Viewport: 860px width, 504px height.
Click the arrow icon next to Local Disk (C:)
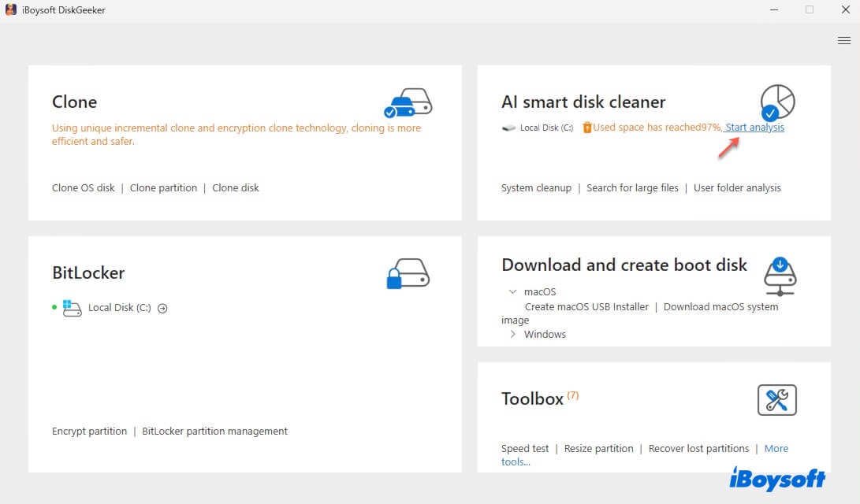coord(162,309)
